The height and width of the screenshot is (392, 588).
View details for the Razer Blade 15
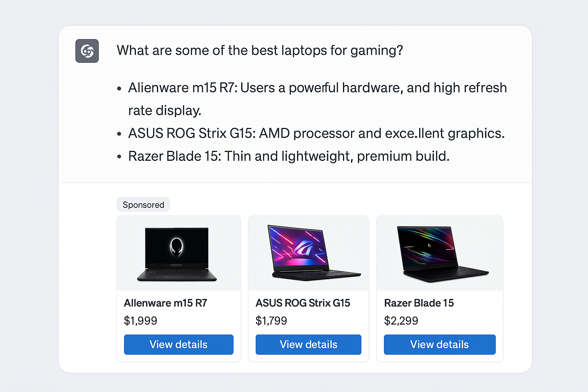click(439, 345)
